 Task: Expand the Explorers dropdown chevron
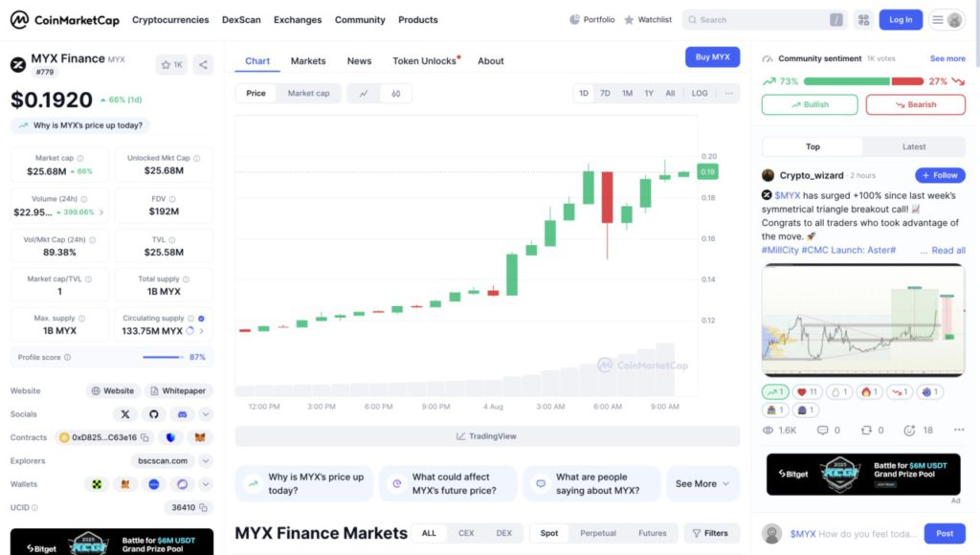pos(206,461)
